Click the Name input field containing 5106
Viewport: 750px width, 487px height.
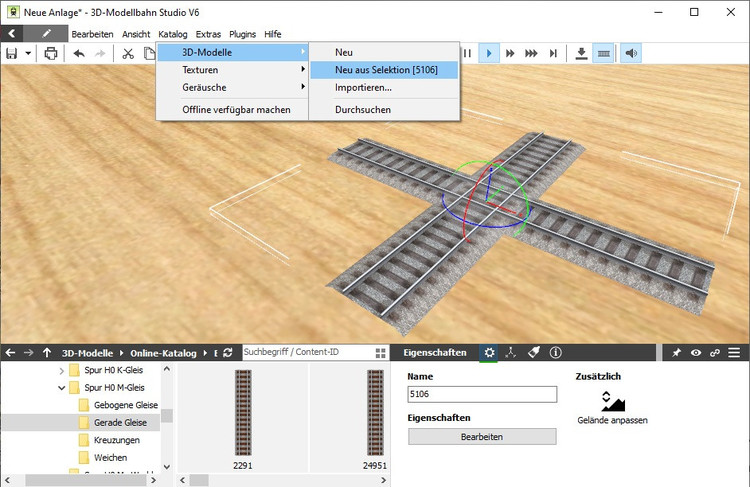click(481, 395)
